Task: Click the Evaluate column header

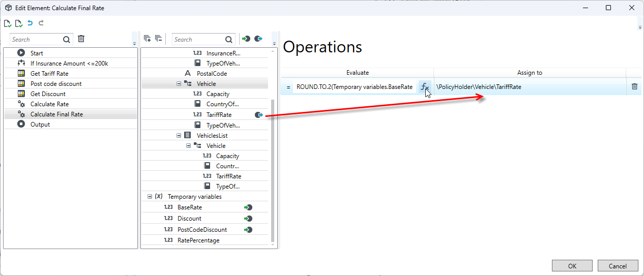Action: coord(358,73)
